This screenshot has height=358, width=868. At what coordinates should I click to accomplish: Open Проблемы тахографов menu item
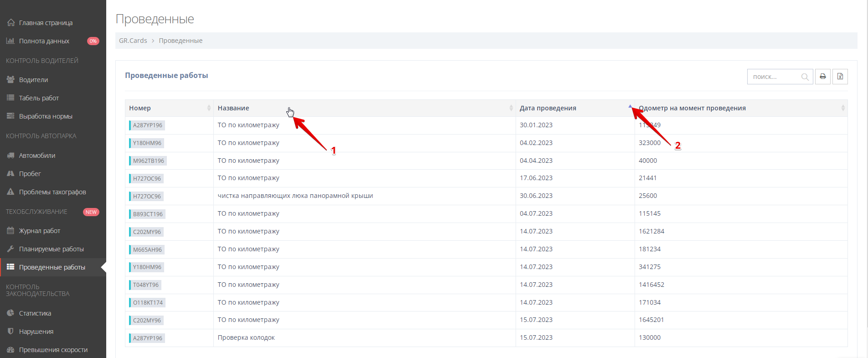(52, 192)
